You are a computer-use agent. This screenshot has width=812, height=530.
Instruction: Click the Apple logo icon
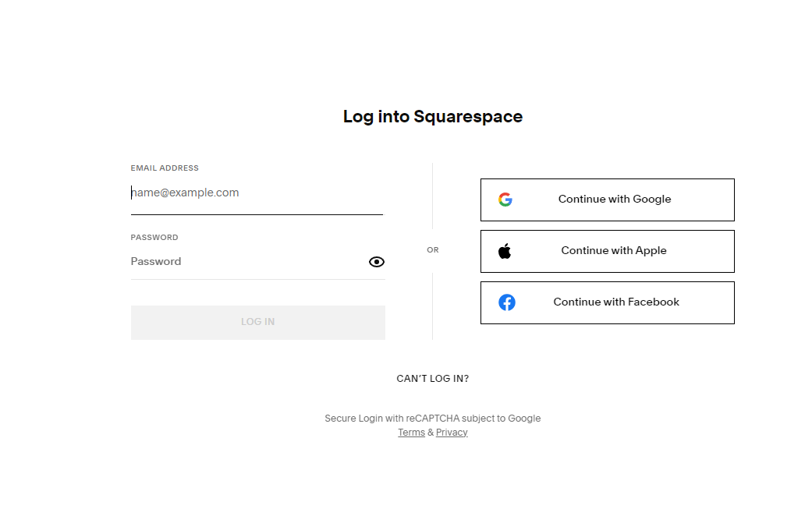[x=505, y=251]
